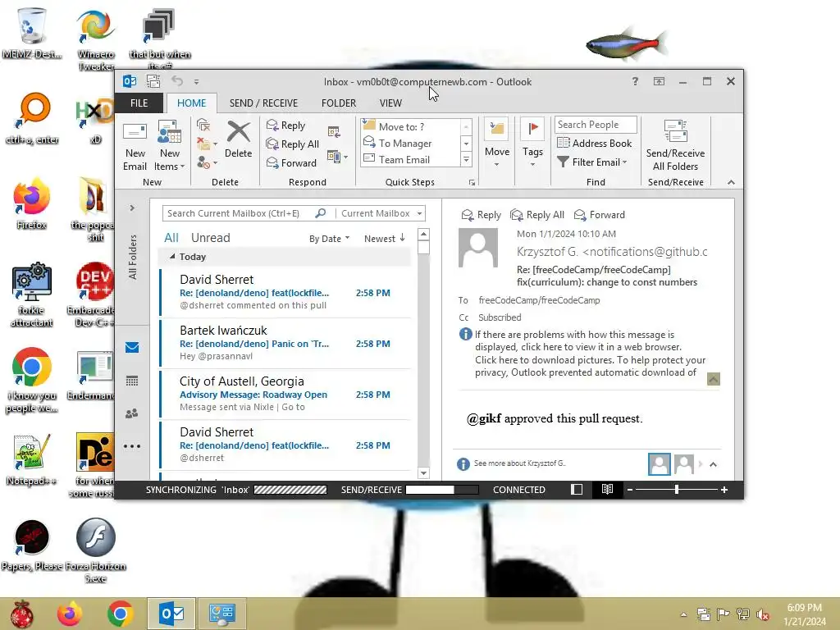Screen dimensions: 840x630
Task: Click the zoom slider handle
Action: point(677,490)
